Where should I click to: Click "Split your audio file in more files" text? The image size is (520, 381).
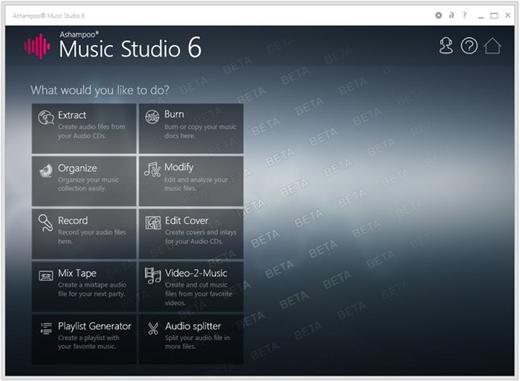tap(197, 342)
